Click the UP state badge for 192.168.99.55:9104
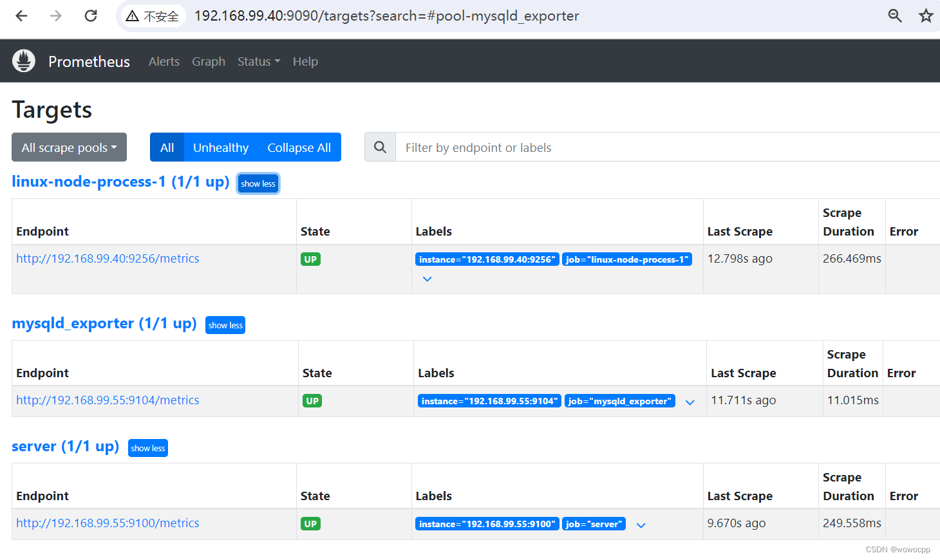Screen dimensions: 940x560 (x=312, y=401)
